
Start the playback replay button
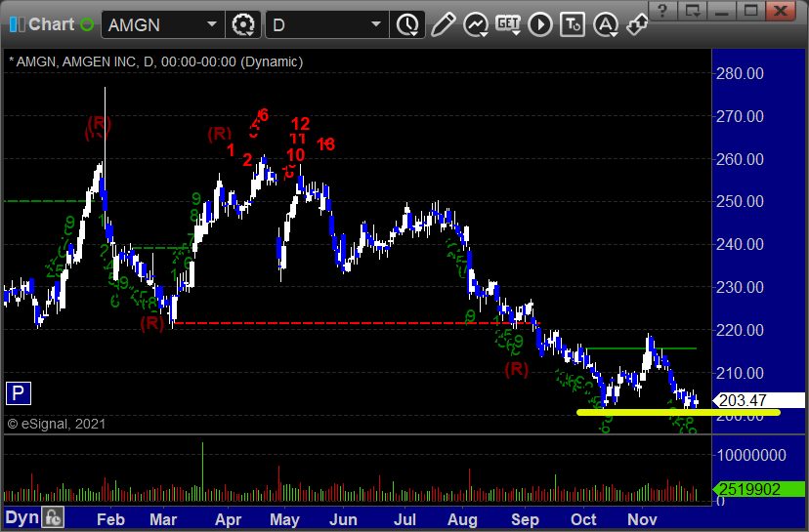click(x=540, y=24)
